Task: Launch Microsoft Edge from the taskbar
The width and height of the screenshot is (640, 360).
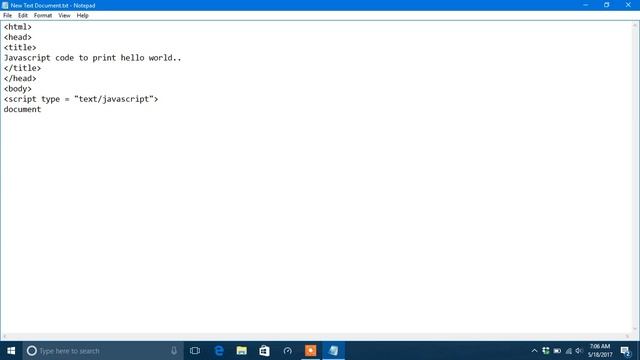Action: click(219, 351)
